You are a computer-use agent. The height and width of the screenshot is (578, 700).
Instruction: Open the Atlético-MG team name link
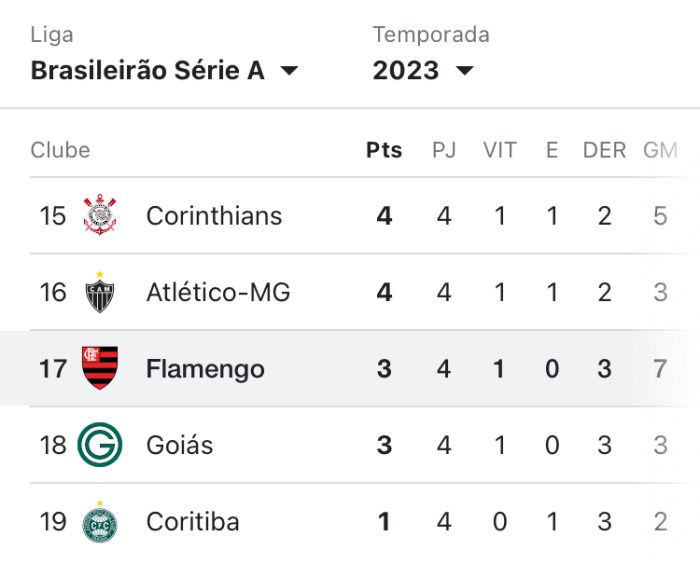pos(218,292)
